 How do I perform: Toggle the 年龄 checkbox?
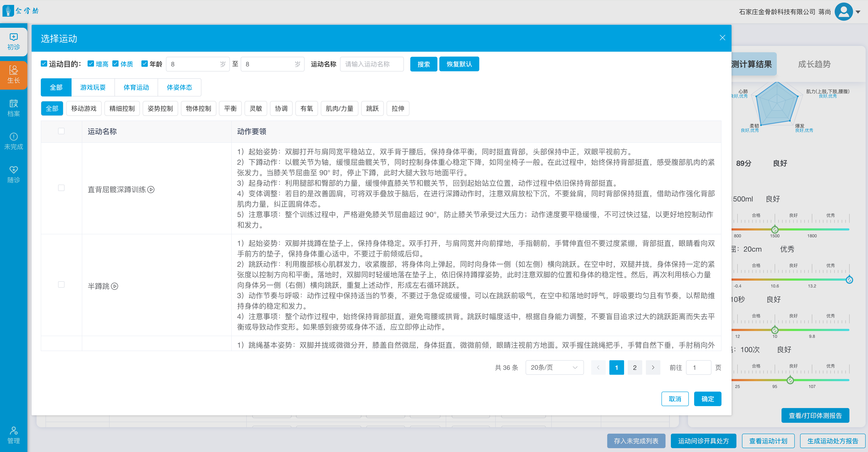145,64
